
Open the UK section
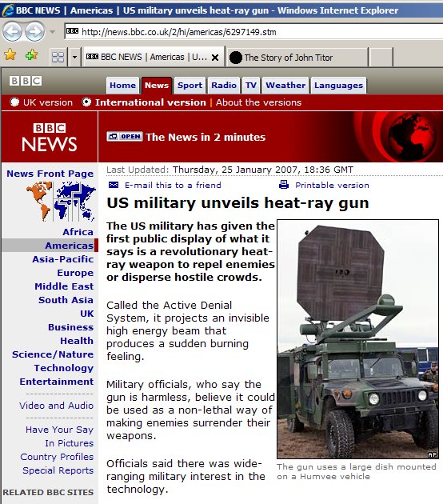tap(87, 314)
